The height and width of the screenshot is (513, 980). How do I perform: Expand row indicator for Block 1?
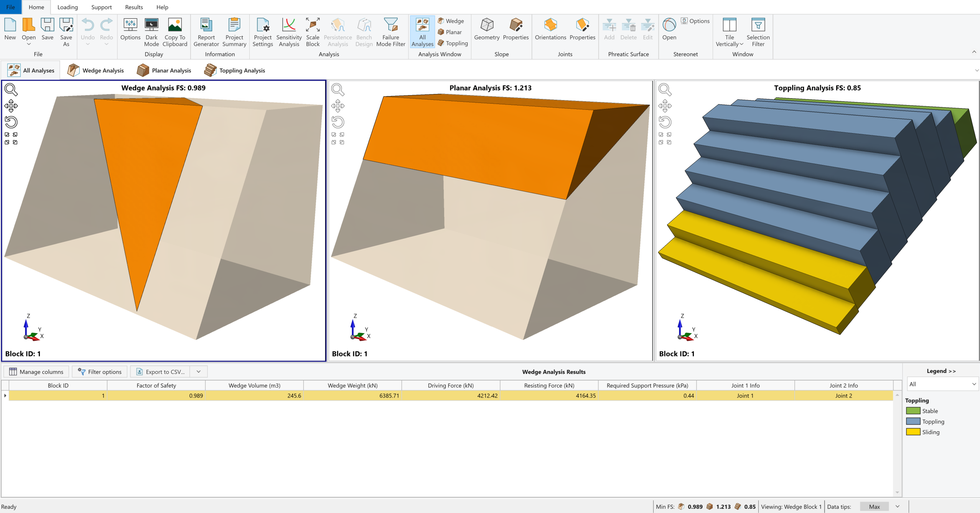click(x=5, y=396)
